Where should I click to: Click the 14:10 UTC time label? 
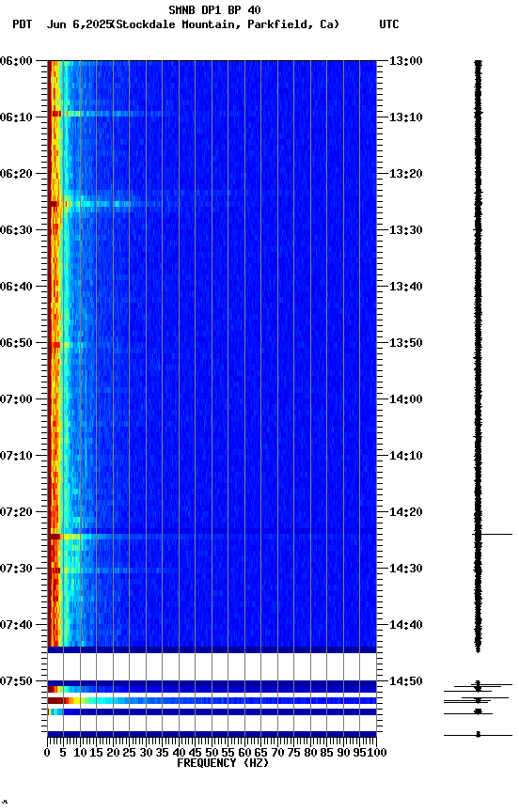tap(406, 456)
